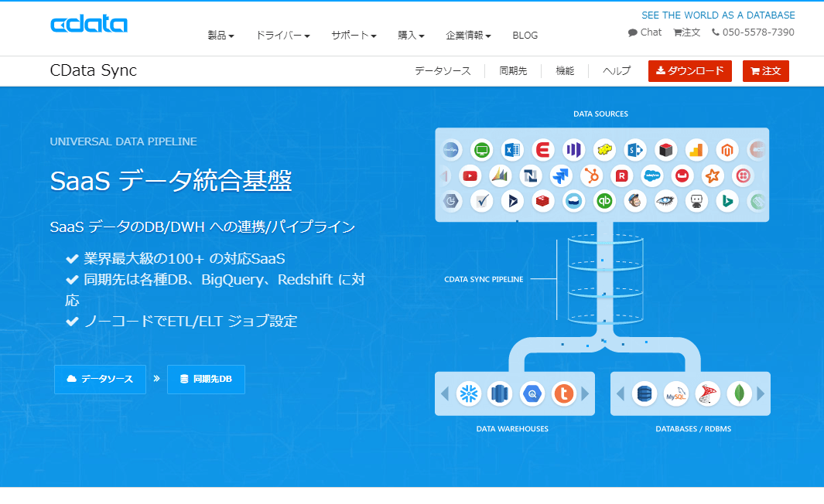This screenshot has width=824, height=504.
Task: Click the CData Sync page title
Action: (93, 70)
